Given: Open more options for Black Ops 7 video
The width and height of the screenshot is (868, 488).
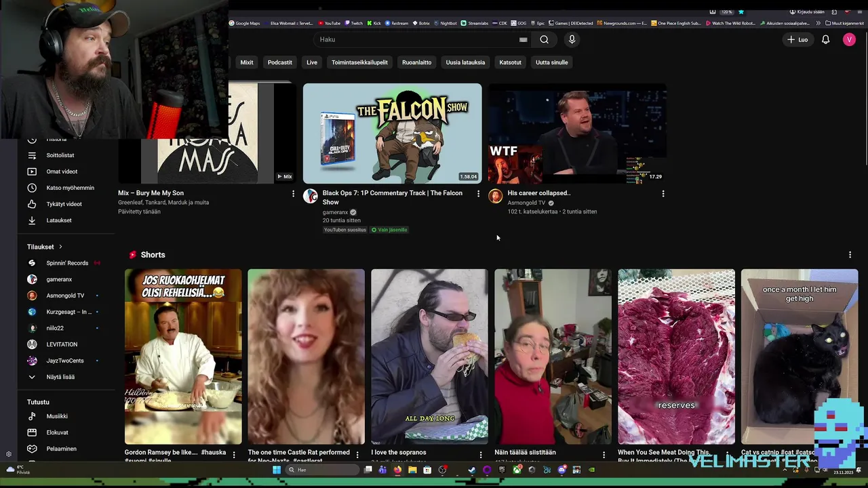Looking at the screenshot, I should pos(478,194).
